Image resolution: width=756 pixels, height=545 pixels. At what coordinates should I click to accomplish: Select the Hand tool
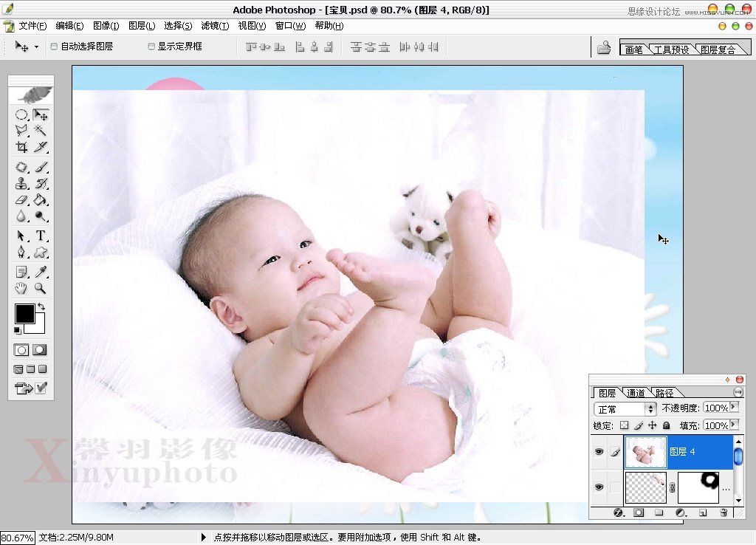[x=21, y=289]
